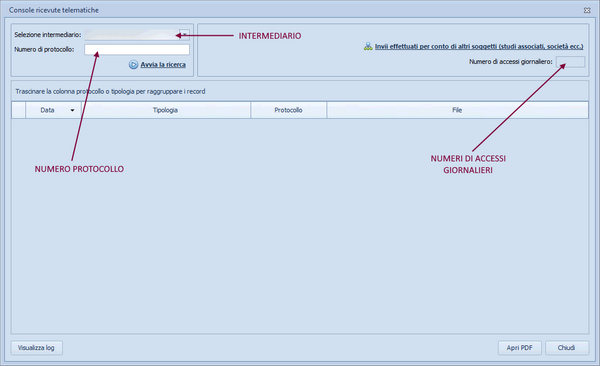600x366 pixels.
Task: Click the people icon beside Invii effettuati link
Action: pos(368,46)
